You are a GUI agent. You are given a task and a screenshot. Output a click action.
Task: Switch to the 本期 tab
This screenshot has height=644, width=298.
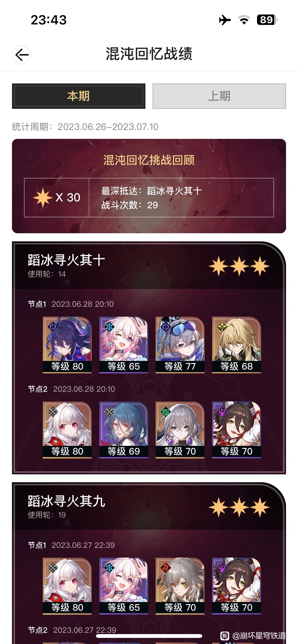click(x=78, y=96)
